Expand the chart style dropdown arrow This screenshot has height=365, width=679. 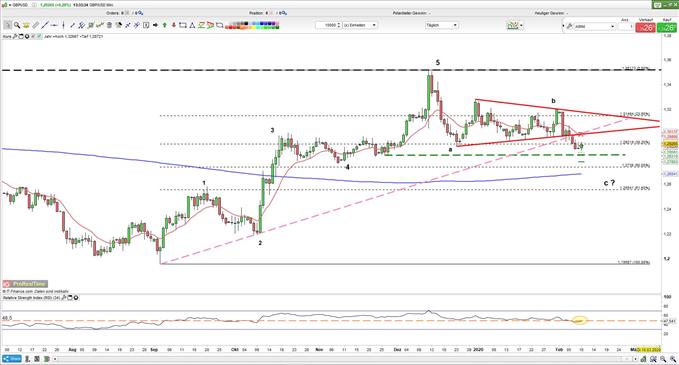pyautogui.click(x=522, y=26)
